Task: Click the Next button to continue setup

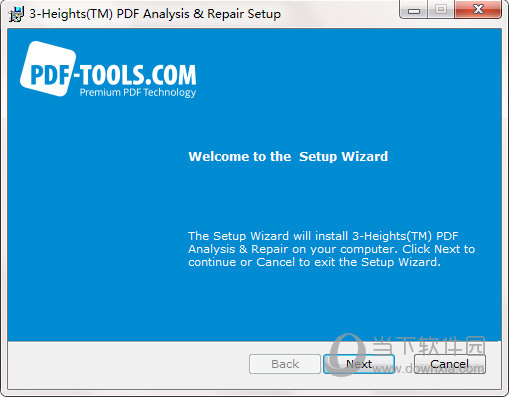Action: pos(359,364)
